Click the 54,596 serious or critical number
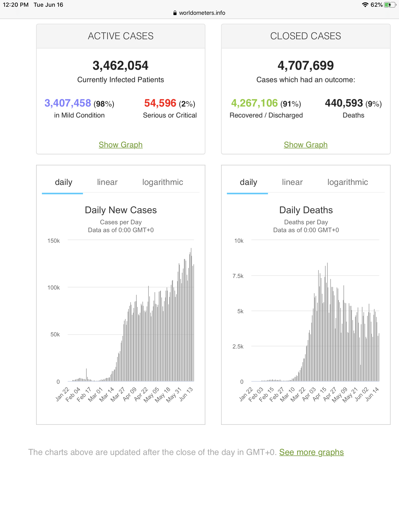The image size is (399, 532). pos(160,103)
